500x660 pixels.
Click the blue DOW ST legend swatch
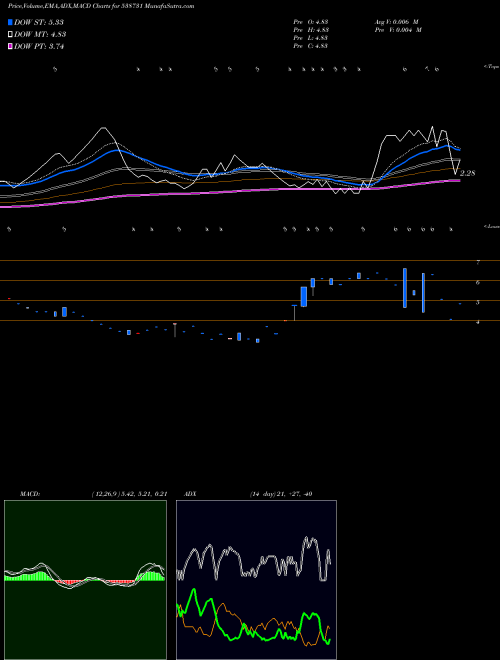(x=11, y=22)
